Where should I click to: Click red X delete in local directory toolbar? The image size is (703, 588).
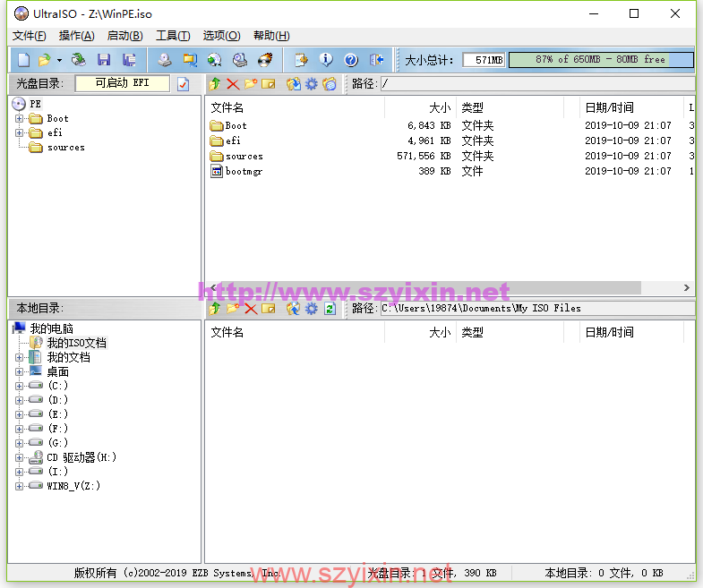(x=251, y=309)
